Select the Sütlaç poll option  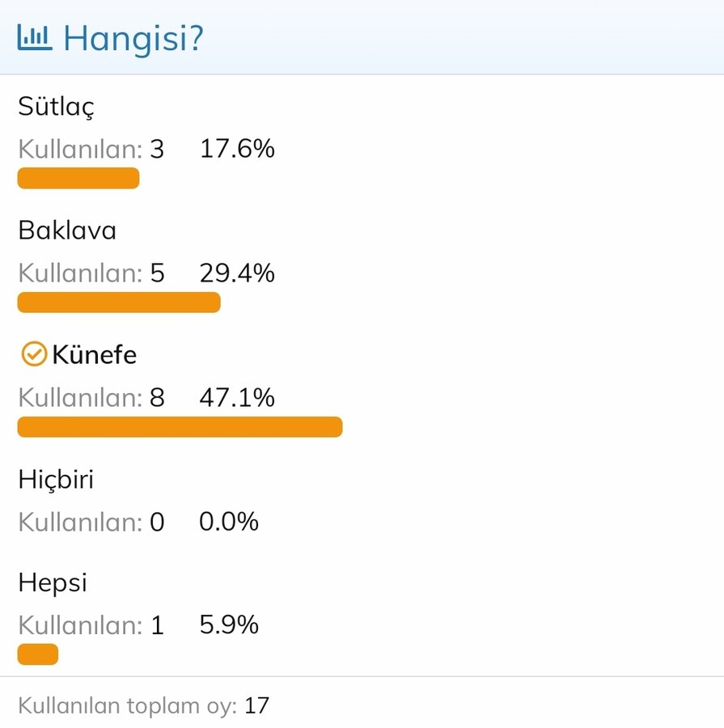pyautogui.click(x=56, y=107)
